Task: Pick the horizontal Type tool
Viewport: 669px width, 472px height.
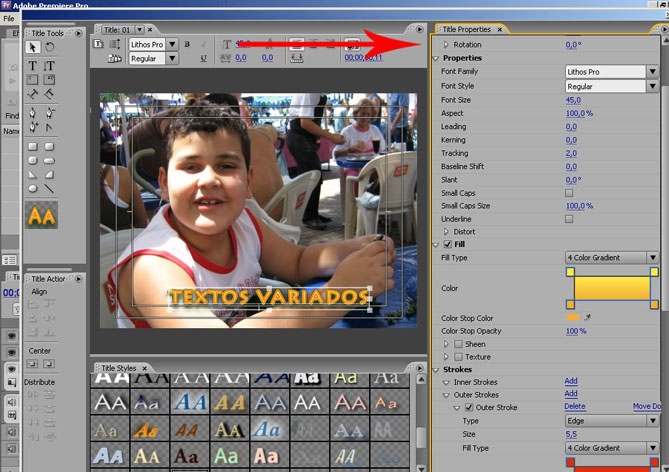Action: [x=33, y=66]
